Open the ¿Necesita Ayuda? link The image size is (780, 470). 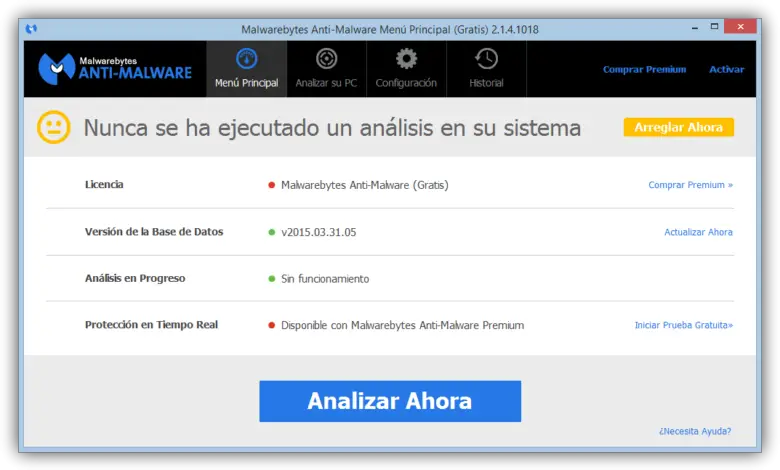tap(695, 431)
